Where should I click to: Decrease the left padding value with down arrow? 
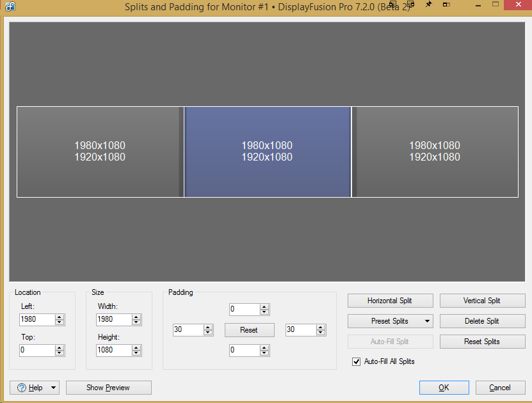coord(207,333)
